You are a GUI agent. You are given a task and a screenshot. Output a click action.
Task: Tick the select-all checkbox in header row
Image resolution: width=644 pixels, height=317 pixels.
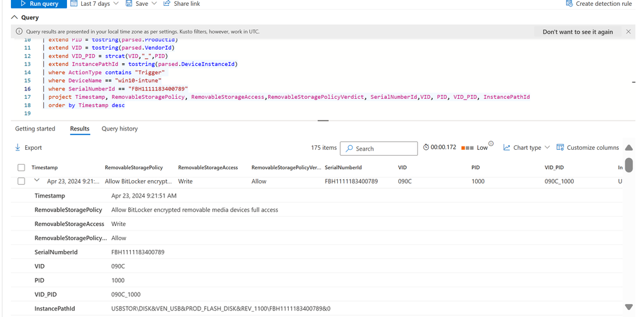tap(21, 167)
